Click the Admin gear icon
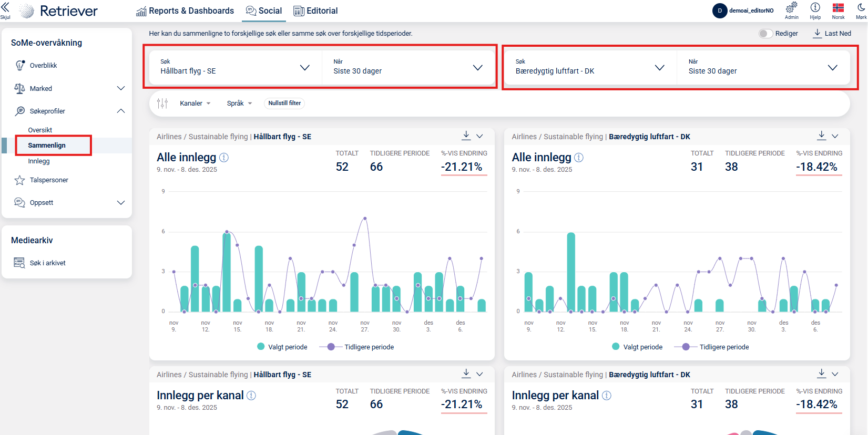 [x=791, y=8]
